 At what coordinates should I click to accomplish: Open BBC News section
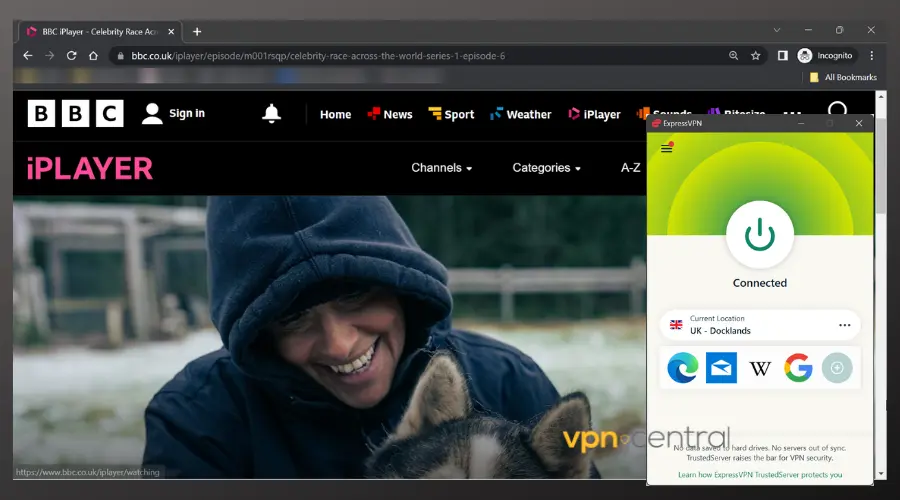pyautogui.click(x=390, y=114)
